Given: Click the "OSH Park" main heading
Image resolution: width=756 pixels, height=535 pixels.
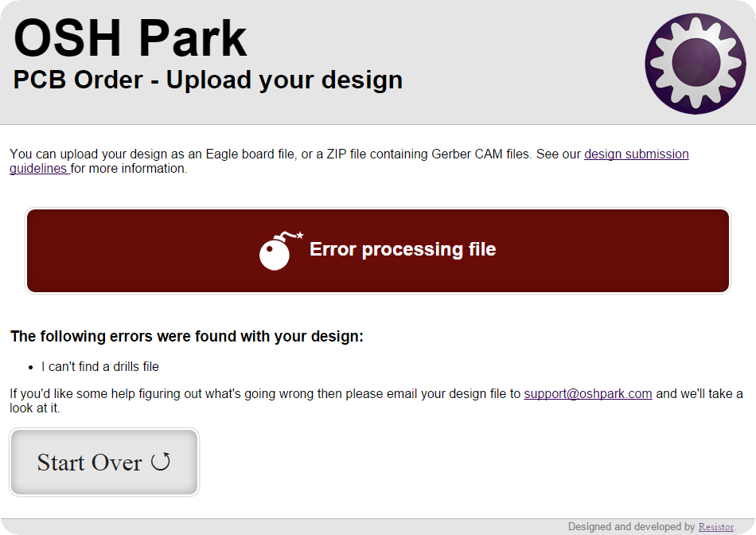Looking at the screenshot, I should coord(131,37).
